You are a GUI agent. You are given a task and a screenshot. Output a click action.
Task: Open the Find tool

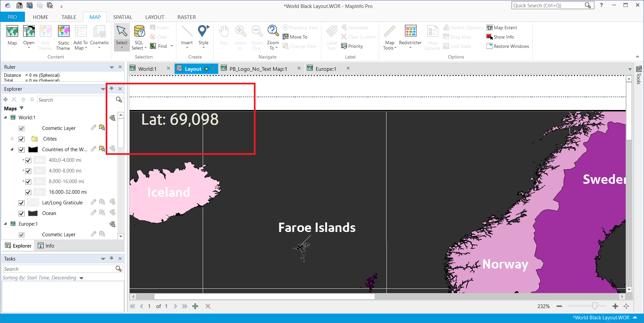coord(161,46)
